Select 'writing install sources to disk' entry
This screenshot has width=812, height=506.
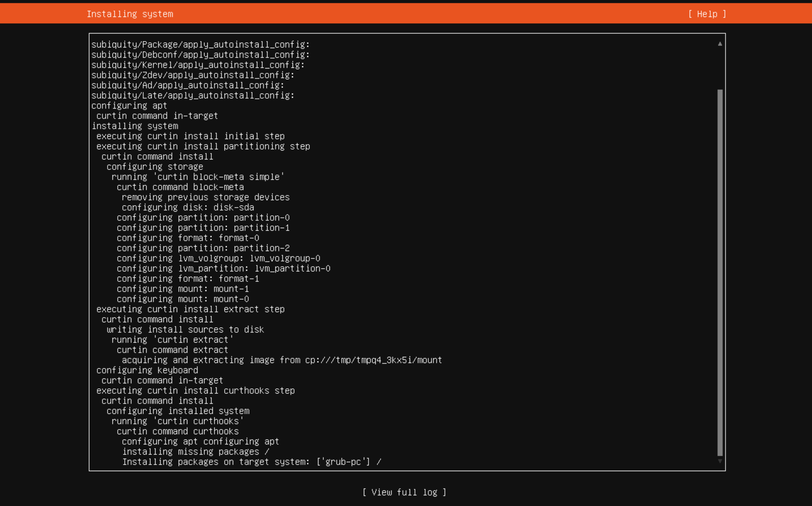[x=185, y=330]
